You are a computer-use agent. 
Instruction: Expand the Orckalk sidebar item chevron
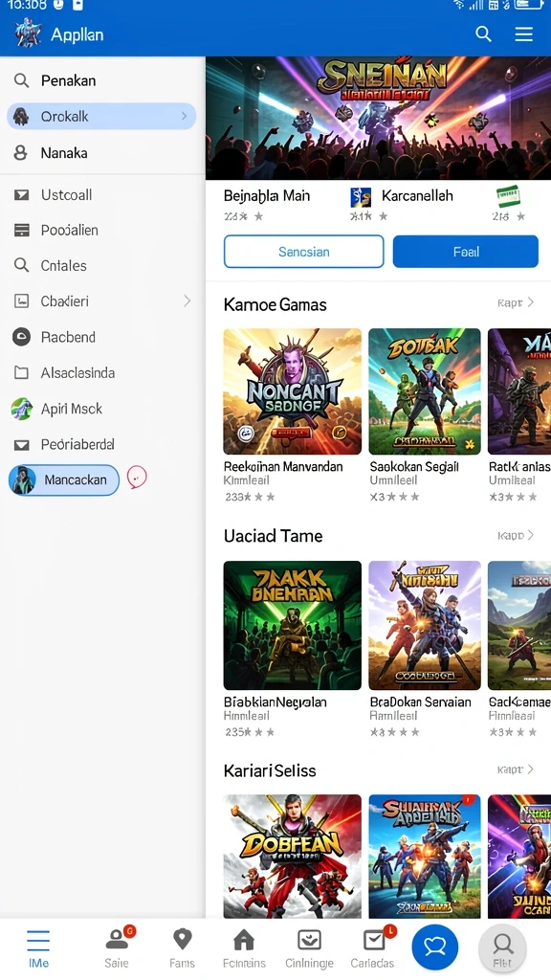click(185, 116)
